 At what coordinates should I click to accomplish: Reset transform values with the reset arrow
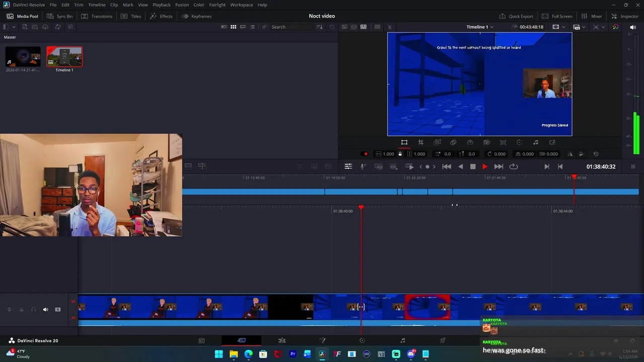596,154
